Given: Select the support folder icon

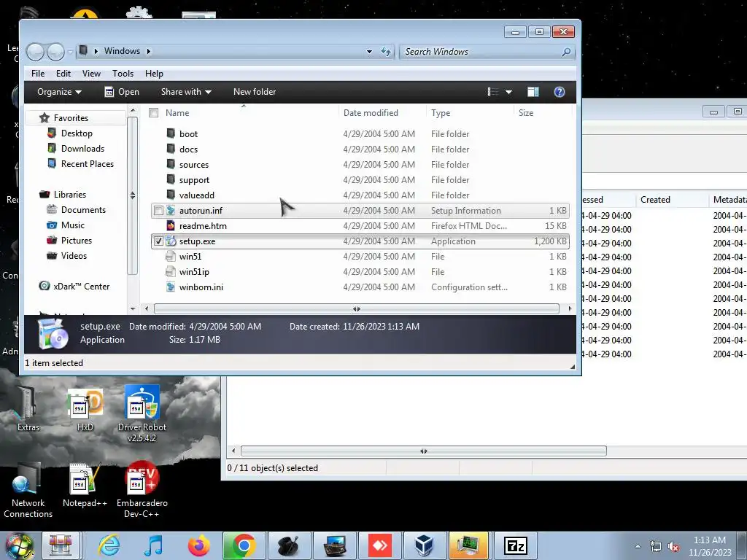Looking at the screenshot, I should pos(171,179).
